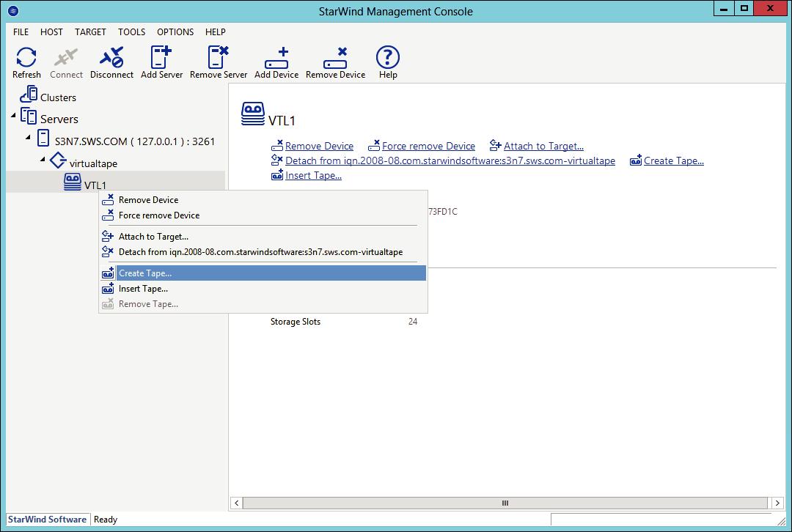
Task: Collapse the Servers tree node
Action: pos(13,116)
